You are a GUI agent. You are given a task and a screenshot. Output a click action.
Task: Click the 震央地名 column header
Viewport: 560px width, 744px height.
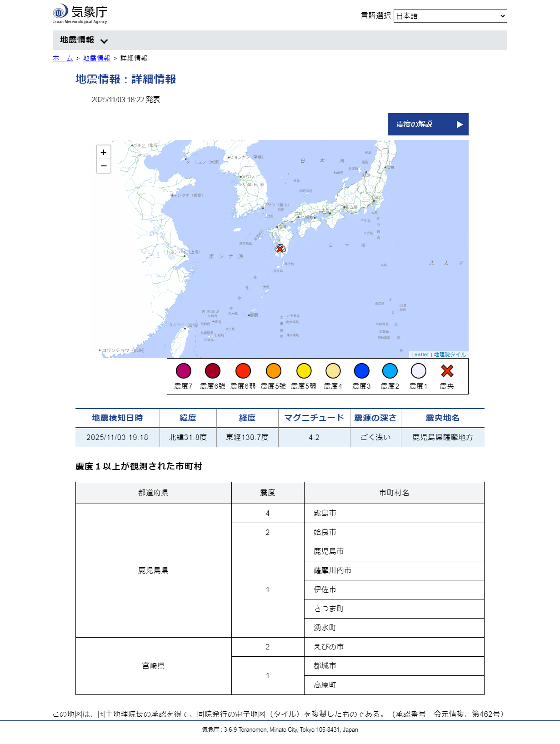[x=443, y=418]
